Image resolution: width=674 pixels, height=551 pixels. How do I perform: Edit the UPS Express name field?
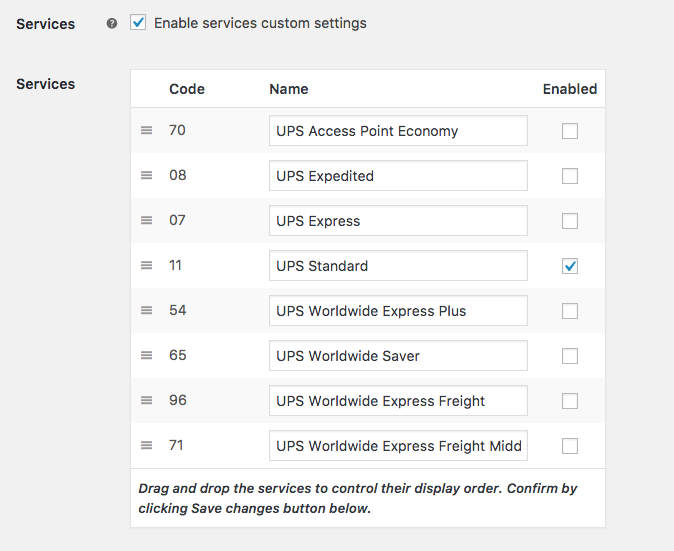click(x=398, y=221)
